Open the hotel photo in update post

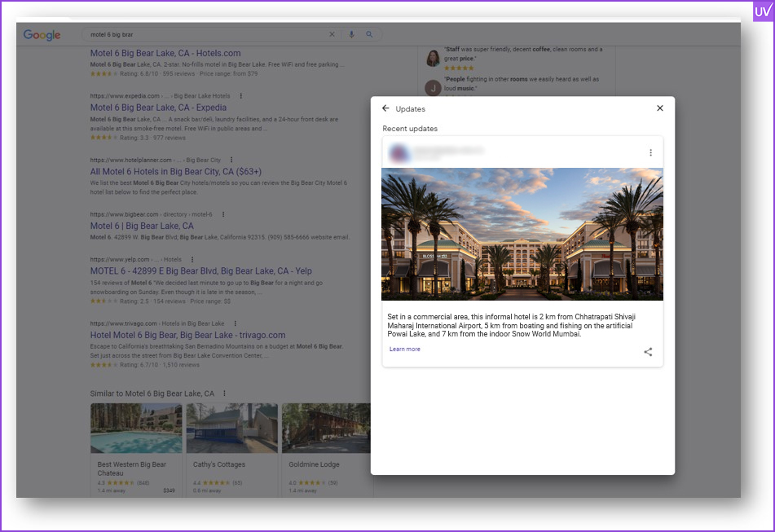click(x=522, y=234)
